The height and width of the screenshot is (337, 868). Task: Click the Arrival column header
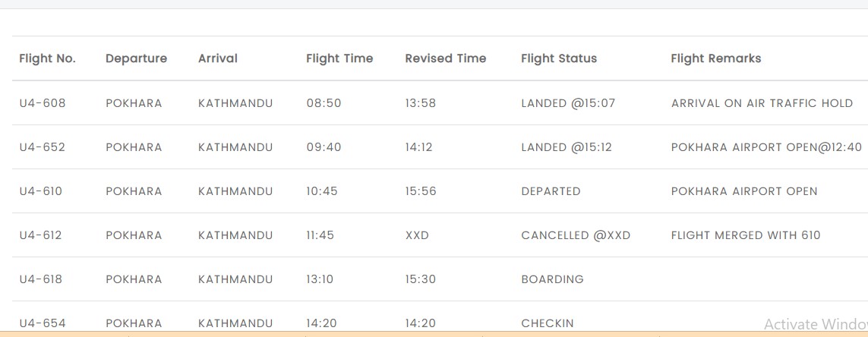217,58
